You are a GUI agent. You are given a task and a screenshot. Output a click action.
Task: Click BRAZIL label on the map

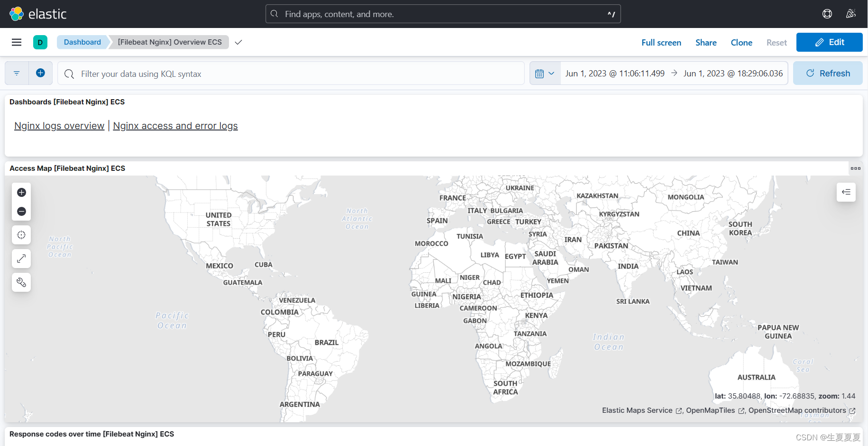pos(327,343)
